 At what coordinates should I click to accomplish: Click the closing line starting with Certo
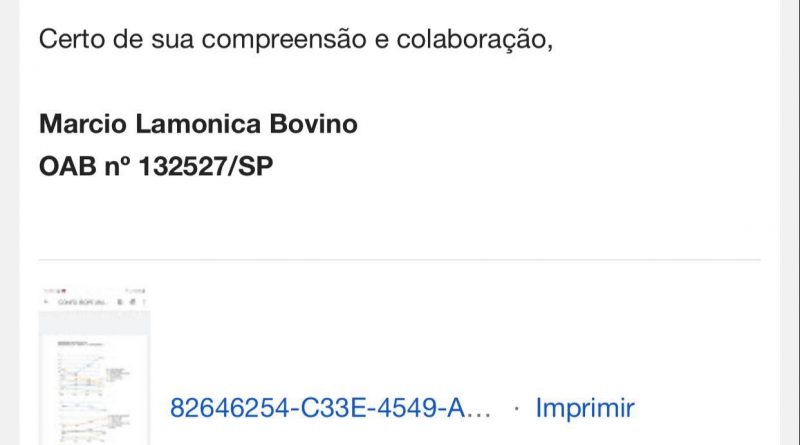[x=295, y=41]
